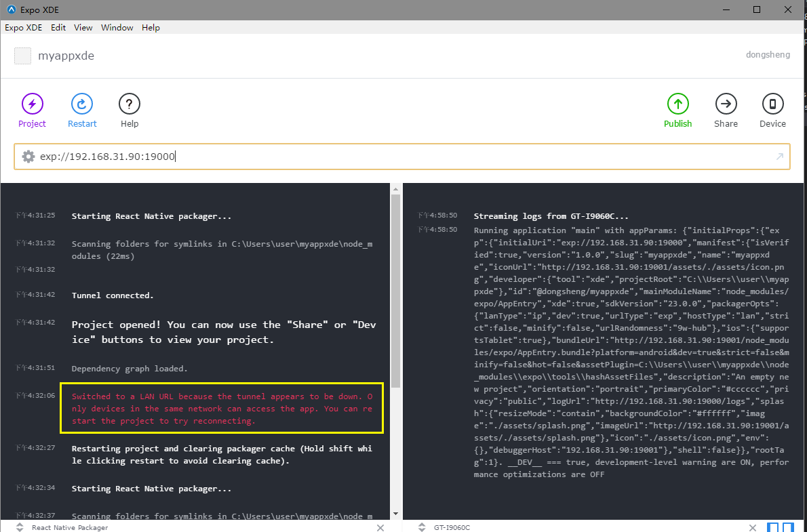Toggle single-pane log layout icon
807x532 pixels.
(773, 527)
